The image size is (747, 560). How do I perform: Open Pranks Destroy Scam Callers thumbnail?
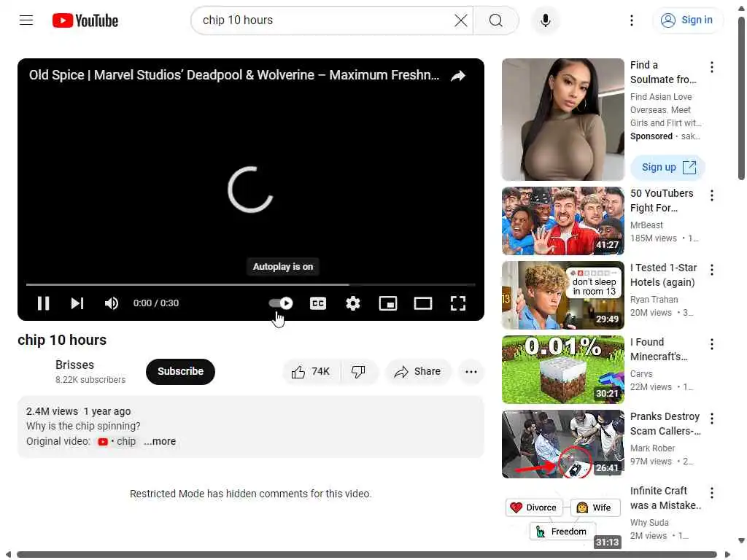(562, 444)
